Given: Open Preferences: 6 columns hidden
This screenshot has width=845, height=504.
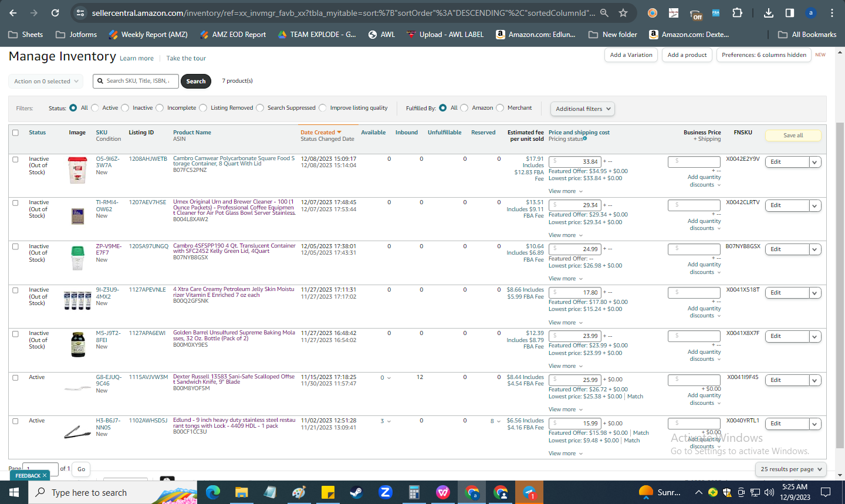Looking at the screenshot, I should (764, 55).
